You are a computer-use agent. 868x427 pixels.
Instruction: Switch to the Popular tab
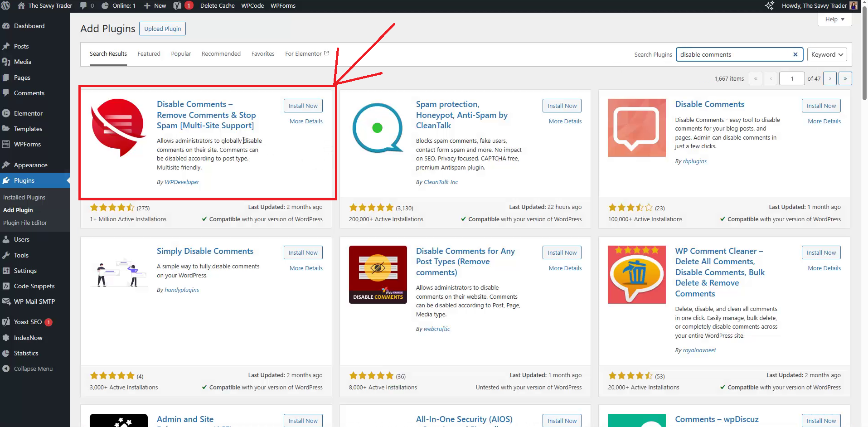(x=181, y=54)
